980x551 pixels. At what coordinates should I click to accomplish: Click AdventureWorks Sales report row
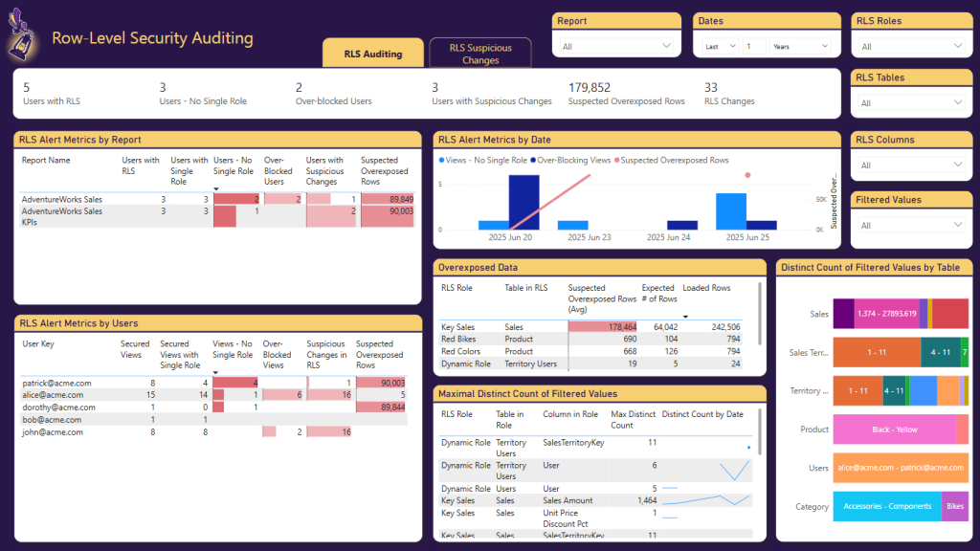62,199
